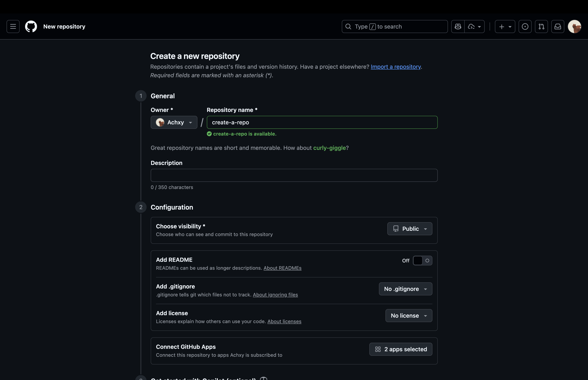Open the issues icon in header
Screen dimensions: 588x380
[525, 27]
